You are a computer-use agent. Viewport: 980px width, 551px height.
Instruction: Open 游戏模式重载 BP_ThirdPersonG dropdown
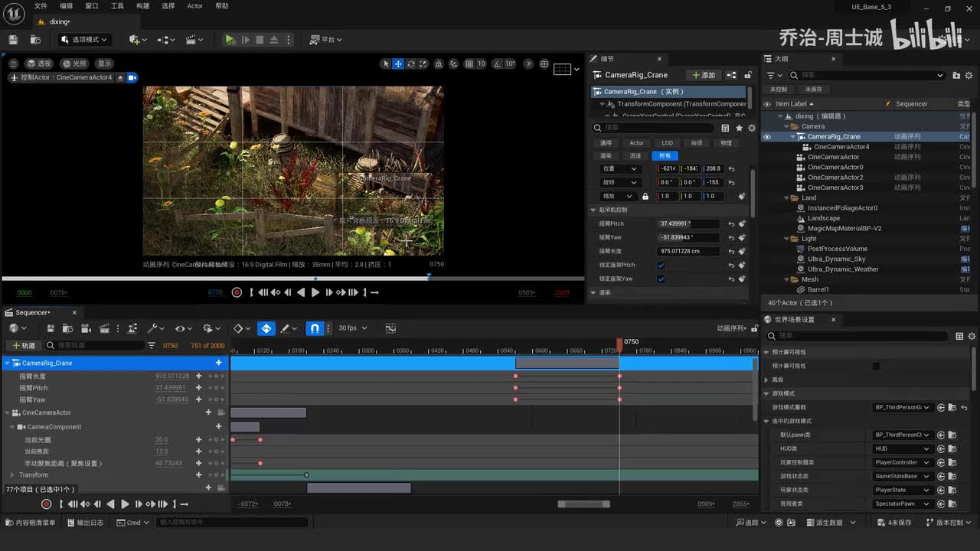903,407
